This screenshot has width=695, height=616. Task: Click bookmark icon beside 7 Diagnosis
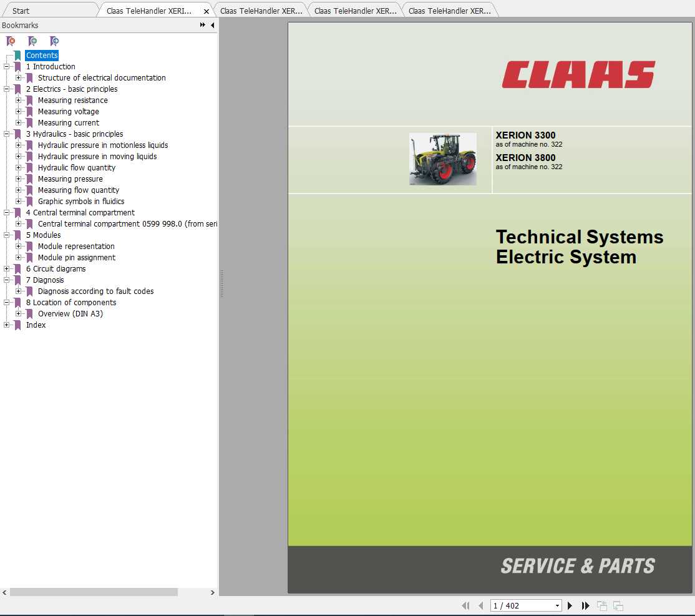point(17,280)
